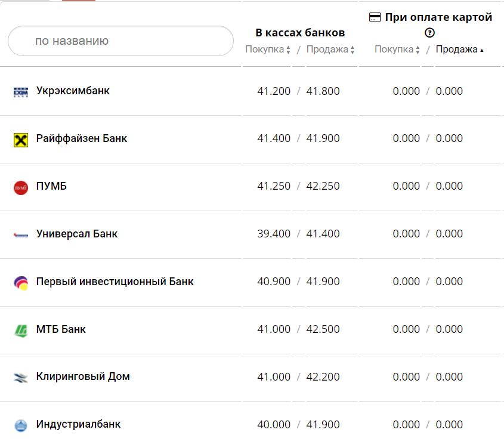This screenshot has height=442, width=504.
Task: Sort by card payment Покупка column
Action: point(397,50)
